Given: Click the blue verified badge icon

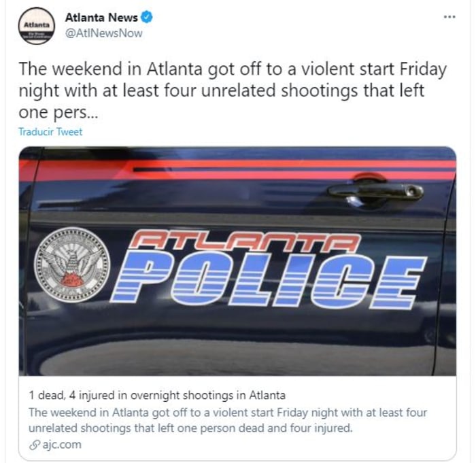Looking at the screenshot, I should (x=147, y=17).
